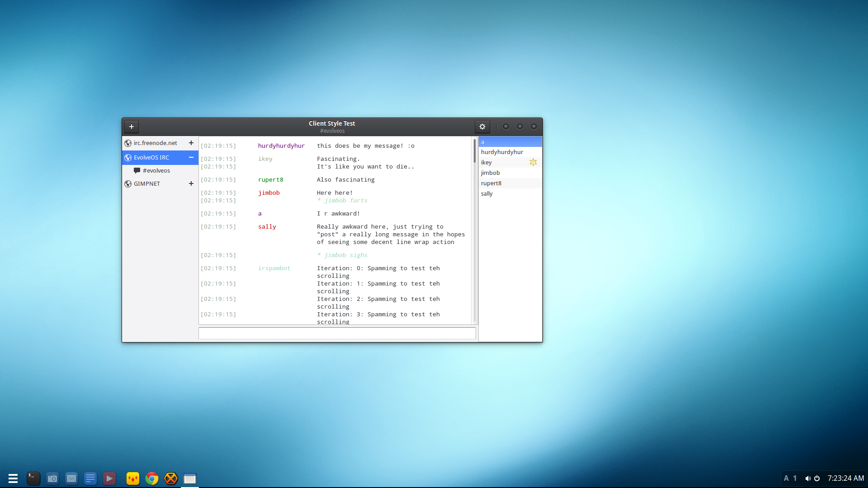Select jimbob in the user list
This screenshot has height=488, width=868.
510,173
